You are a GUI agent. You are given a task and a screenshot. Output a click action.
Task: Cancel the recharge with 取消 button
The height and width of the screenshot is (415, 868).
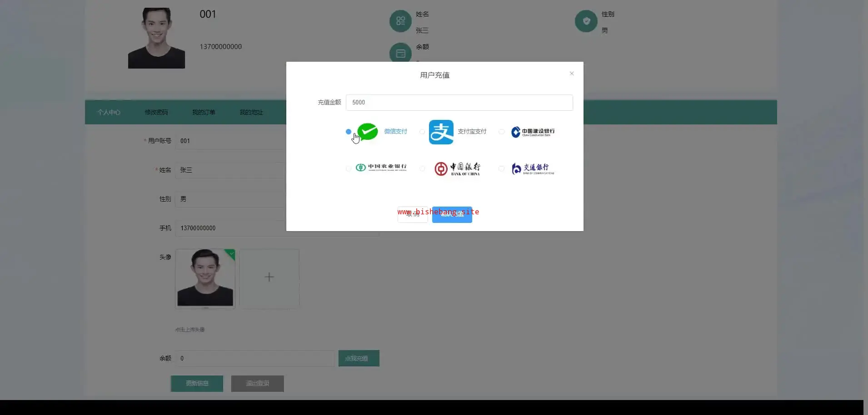pyautogui.click(x=413, y=214)
